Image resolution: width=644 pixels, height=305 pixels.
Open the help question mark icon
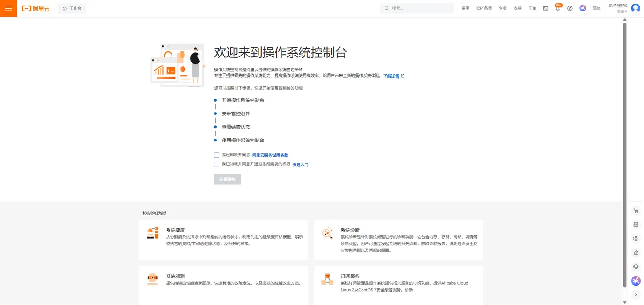(570, 8)
